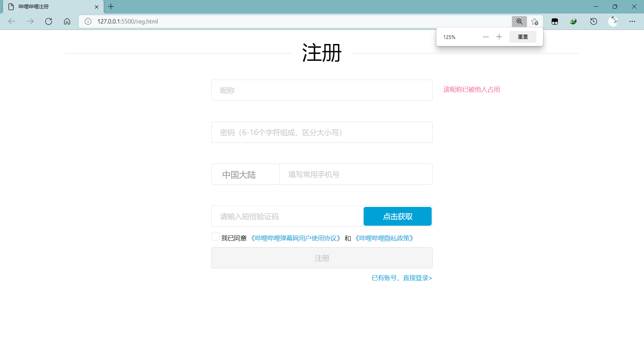The image size is (644, 350).
Task: Open the black mask extension icon
Action: tap(555, 21)
